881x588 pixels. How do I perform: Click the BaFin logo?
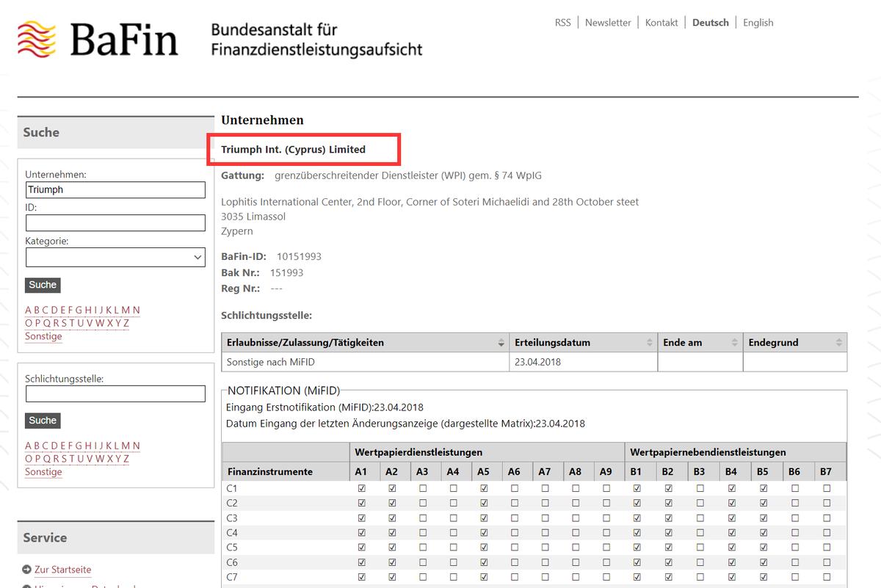tap(98, 40)
